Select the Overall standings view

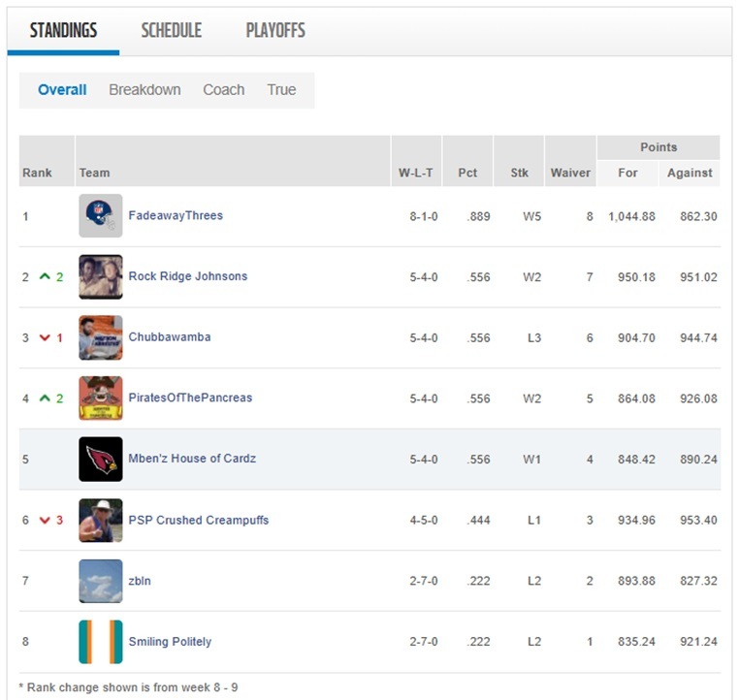coord(62,89)
